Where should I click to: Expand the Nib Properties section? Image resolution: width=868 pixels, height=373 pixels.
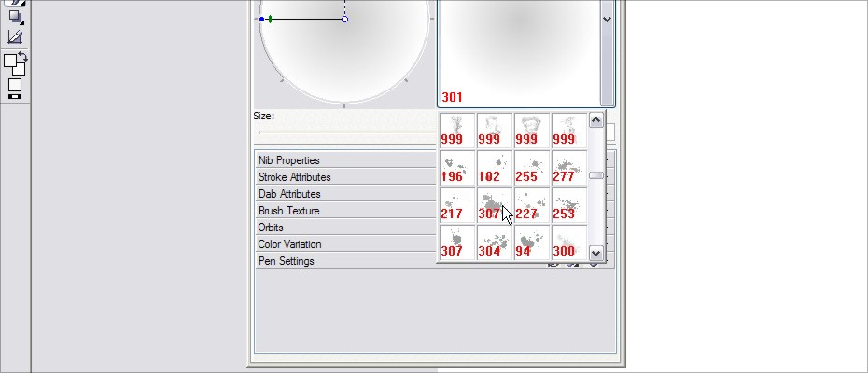289,160
